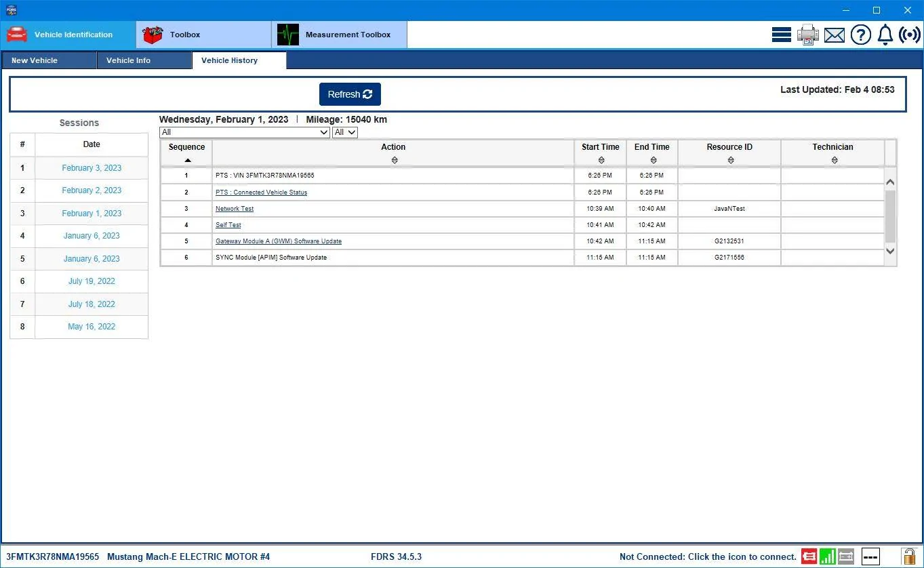Click the table's vertical scrollbar thumb

(891, 216)
